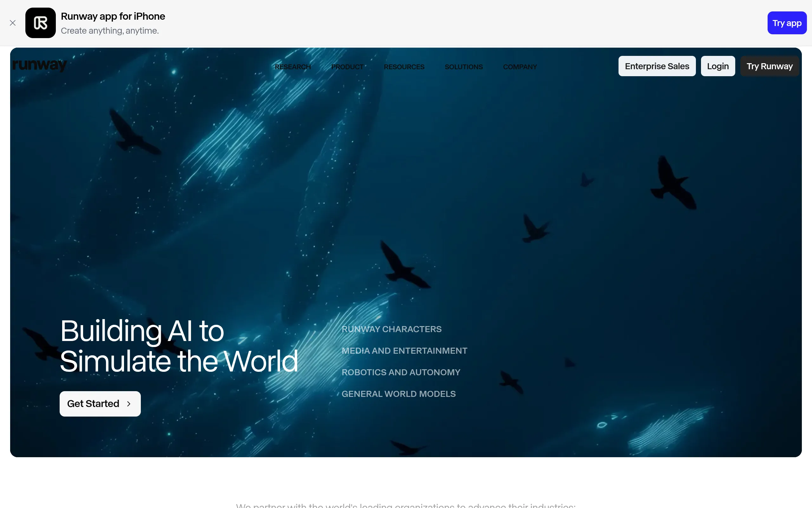The height and width of the screenshot is (508, 812).
Task: Open the runway logo homepage link
Action: [40, 65]
